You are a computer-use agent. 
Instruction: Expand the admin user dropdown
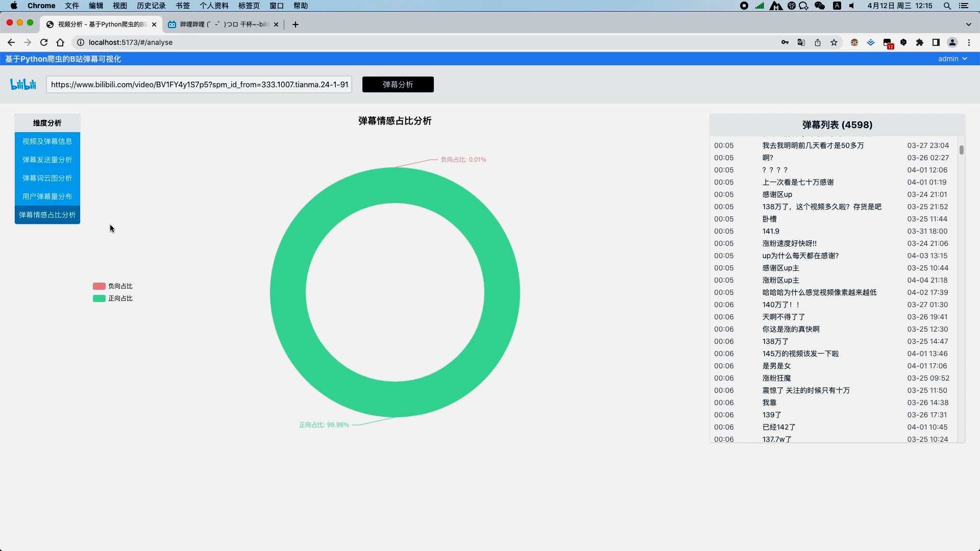pyautogui.click(x=952, y=59)
